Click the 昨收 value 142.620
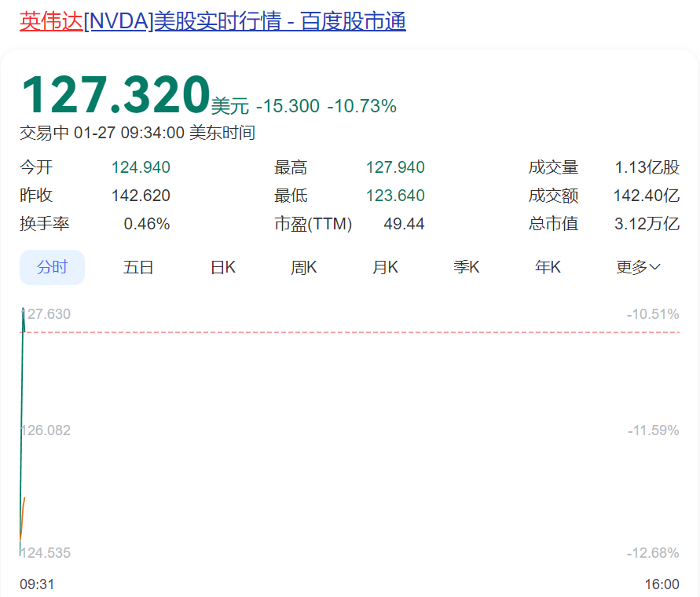Screen dimensions: 700x597 (141, 196)
